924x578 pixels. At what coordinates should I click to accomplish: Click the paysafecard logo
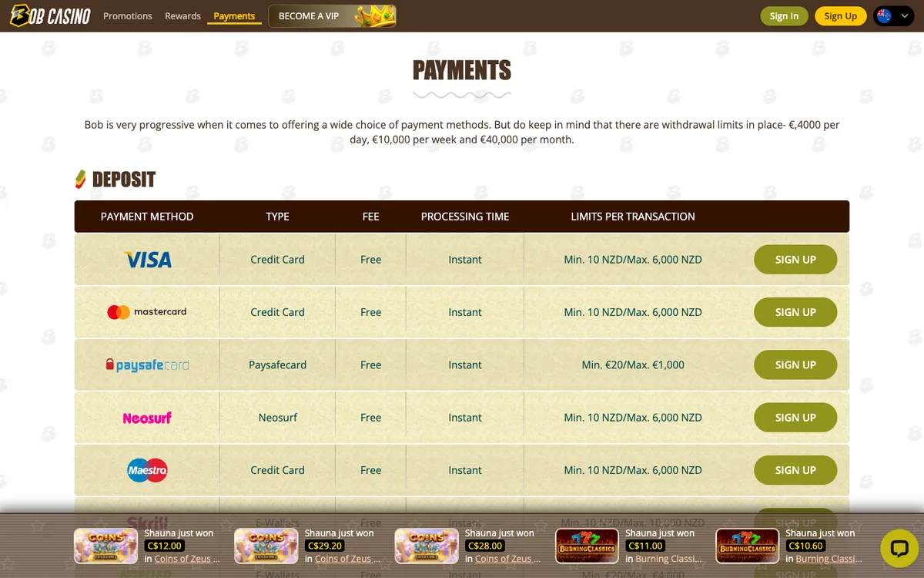(147, 365)
